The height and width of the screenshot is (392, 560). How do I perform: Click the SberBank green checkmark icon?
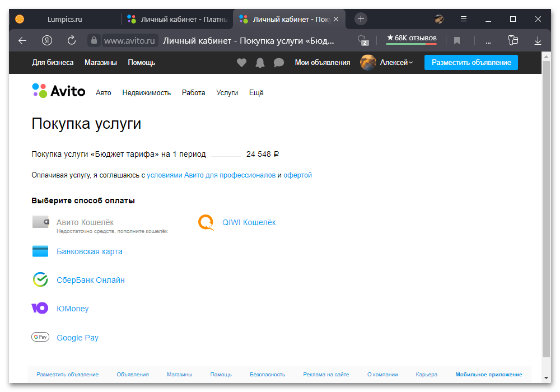(40, 279)
